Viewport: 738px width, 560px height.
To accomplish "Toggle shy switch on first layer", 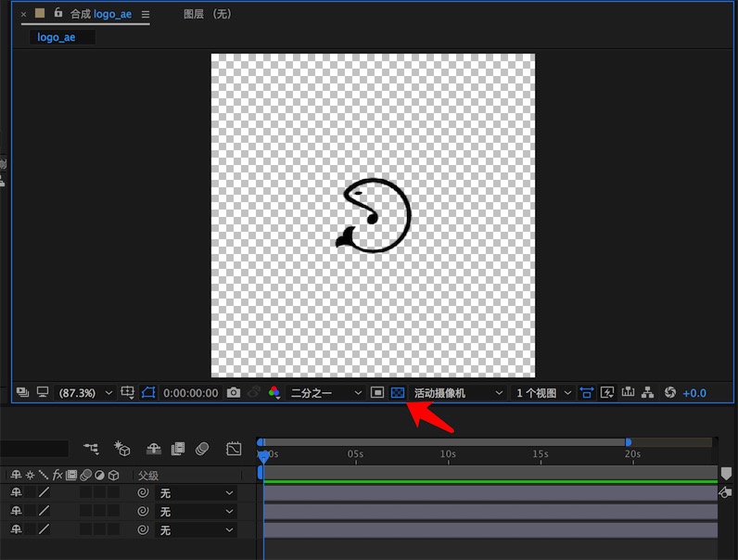I will coord(16,493).
